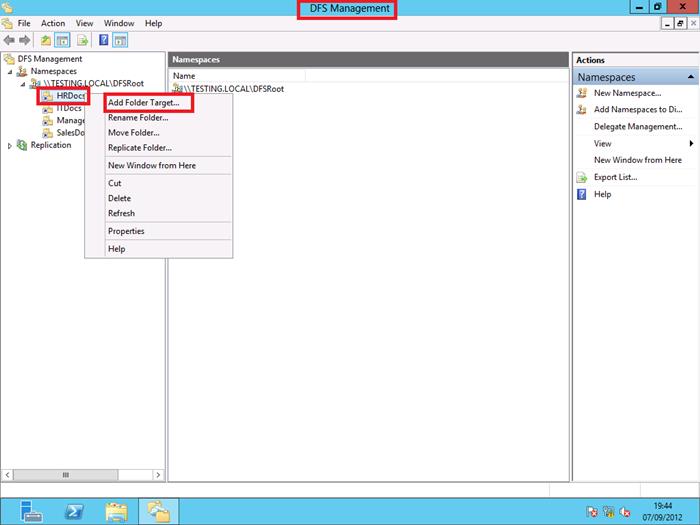Screen dimensions: 700x525
Task: Choose New Window from Here in context menu
Action: point(152,166)
